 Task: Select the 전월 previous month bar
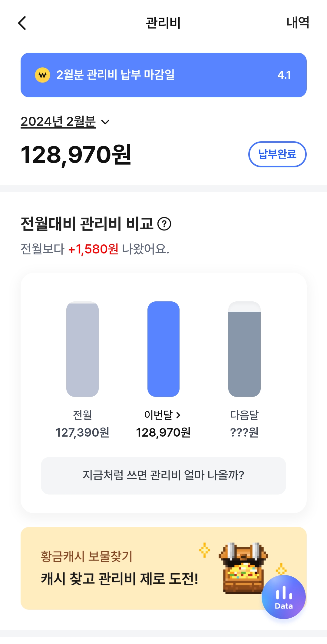tap(82, 349)
